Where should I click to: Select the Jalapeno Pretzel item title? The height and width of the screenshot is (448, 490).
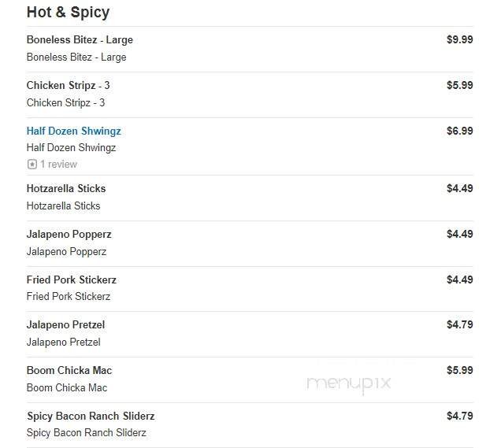click(65, 325)
